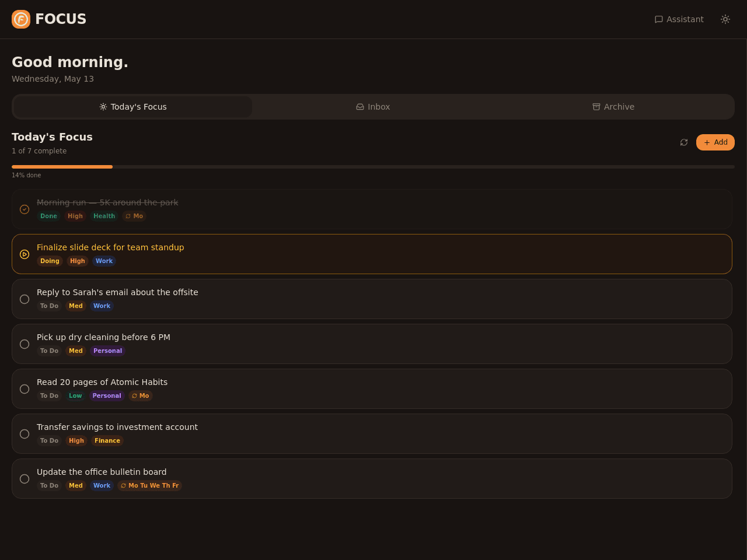Click Low priority on Atomic Habits task
This screenshot has height=560, width=747.
pyautogui.click(x=75, y=396)
